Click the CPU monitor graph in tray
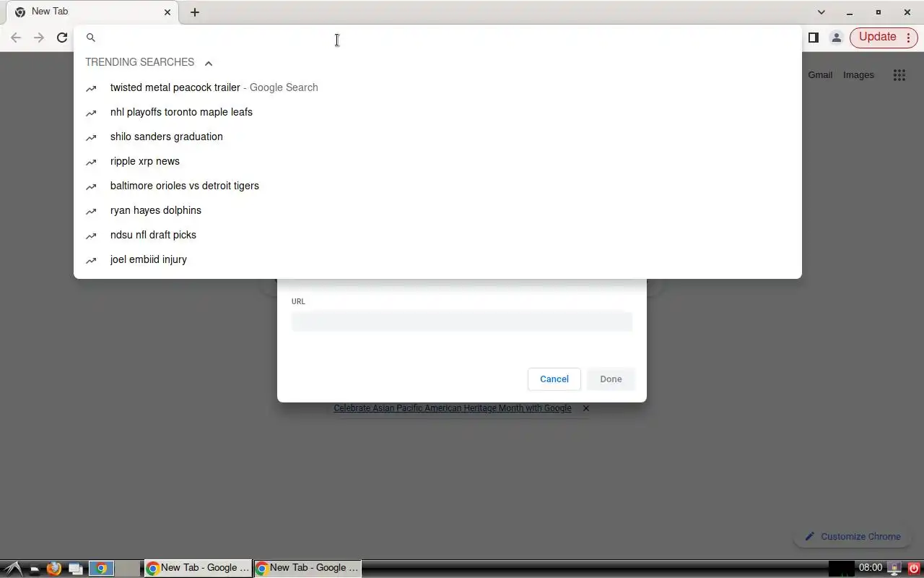 coord(842,569)
